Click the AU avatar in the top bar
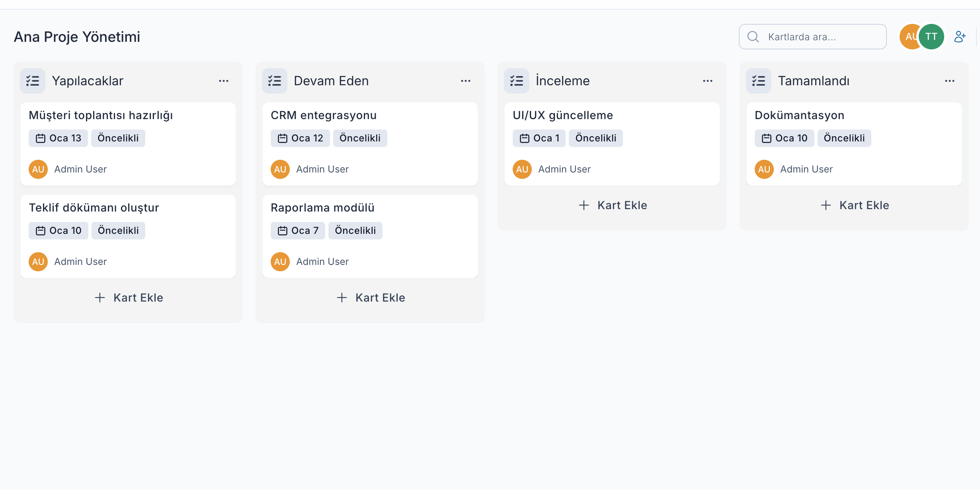 point(911,36)
